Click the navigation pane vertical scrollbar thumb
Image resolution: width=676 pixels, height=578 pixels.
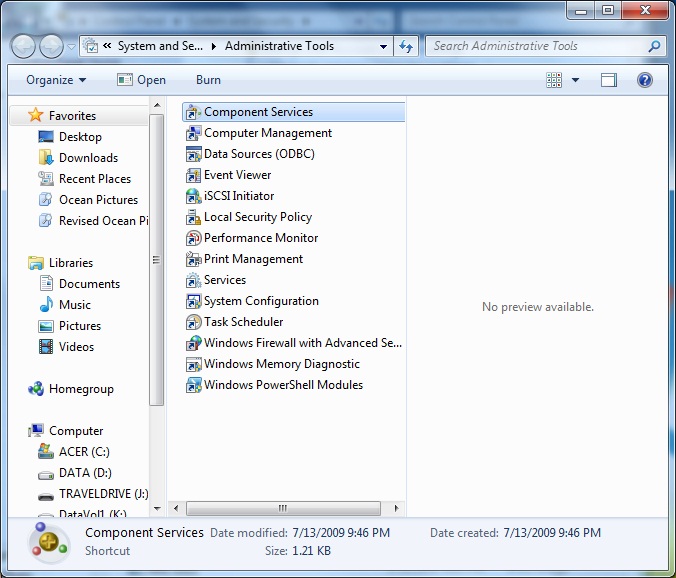coord(157,260)
